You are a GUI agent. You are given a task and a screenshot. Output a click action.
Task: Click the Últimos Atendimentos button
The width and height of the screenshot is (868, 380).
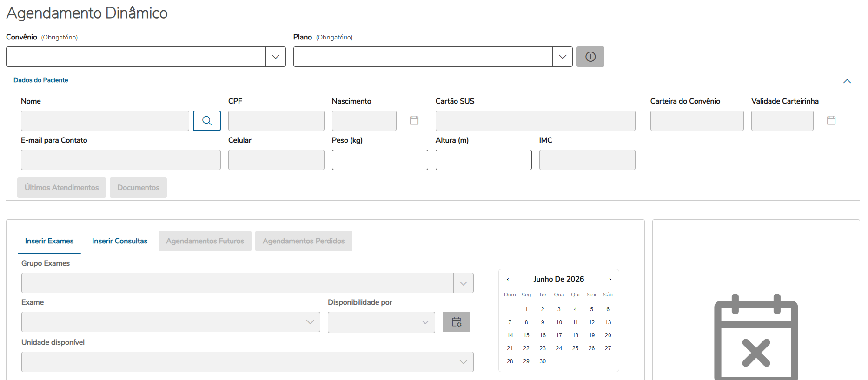click(61, 188)
